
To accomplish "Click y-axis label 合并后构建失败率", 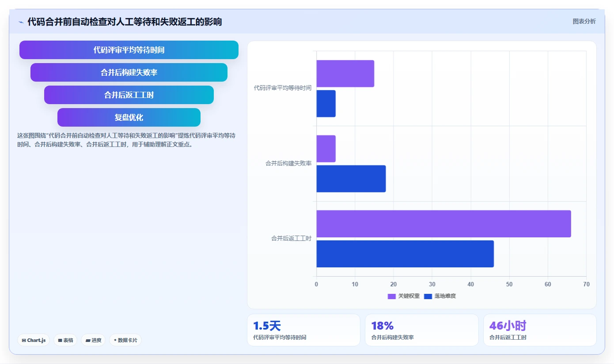I will tap(288, 163).
